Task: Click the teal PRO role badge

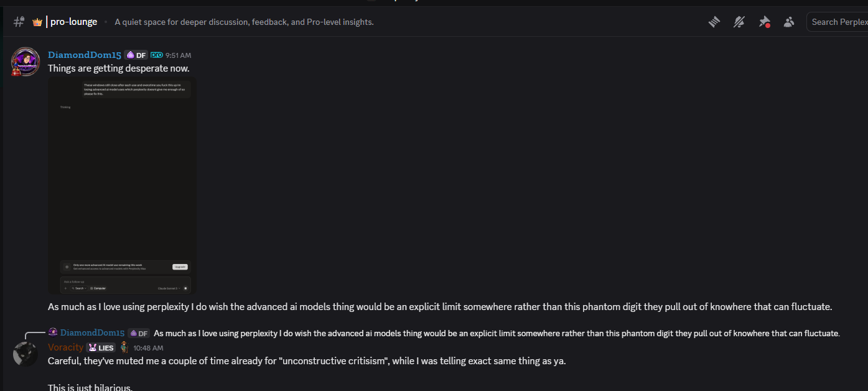Action: click(x=157, y=55)
